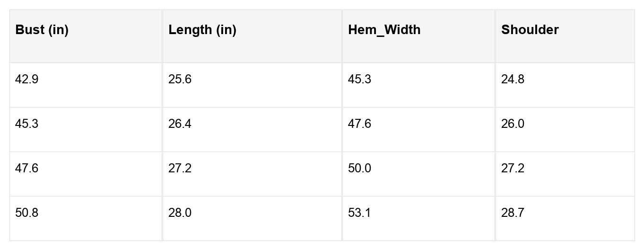
Task: Select the bust value 45.3 cell
Action: point(27,124)
